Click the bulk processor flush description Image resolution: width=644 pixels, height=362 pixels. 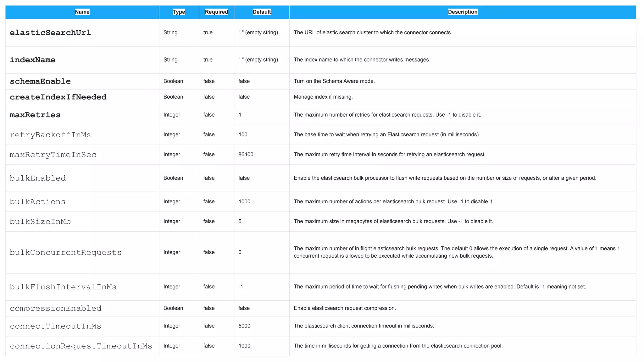click(x=445, y=178)
